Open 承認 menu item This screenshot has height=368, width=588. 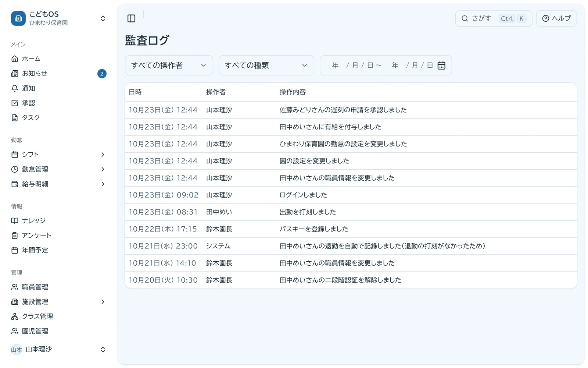coord(59,103)
